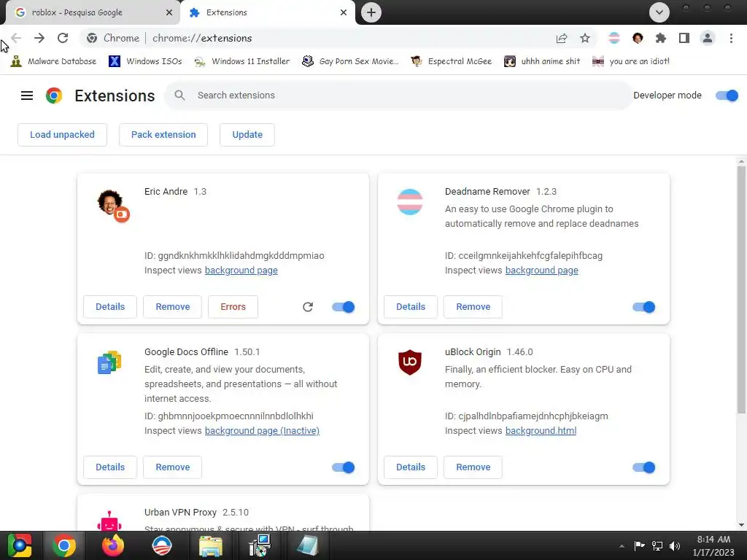Screen dimensions: 747x560
Task: Reload the Eric Andre extension
Action: [308, 307]
